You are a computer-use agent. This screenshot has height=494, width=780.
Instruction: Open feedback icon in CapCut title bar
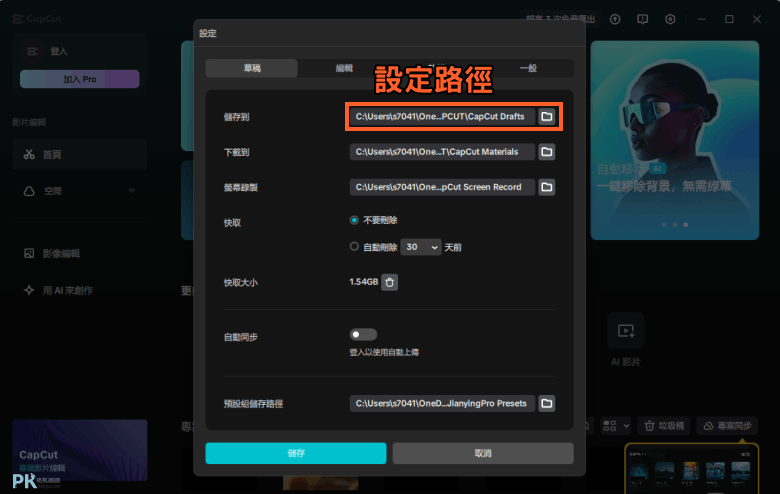pos(643,19)
